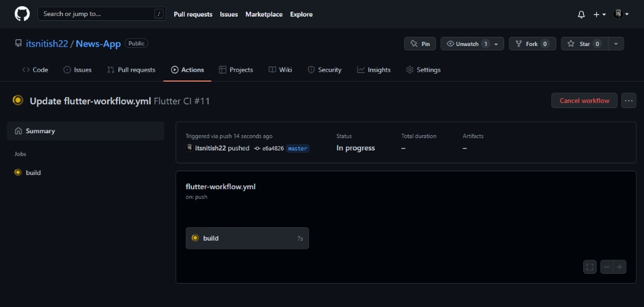Click the GitHub Octocat logo
This screenshot has height=307, width=644.
point(22,14)
